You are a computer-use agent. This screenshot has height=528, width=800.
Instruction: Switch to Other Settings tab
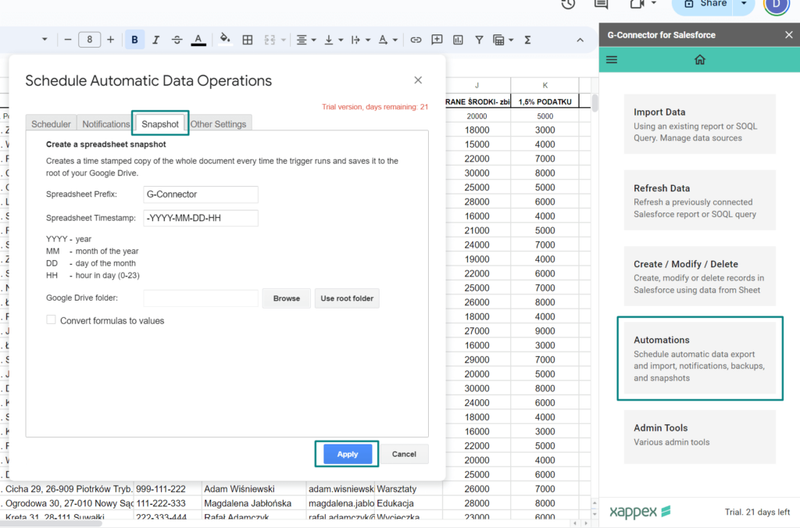coord(218,124)
